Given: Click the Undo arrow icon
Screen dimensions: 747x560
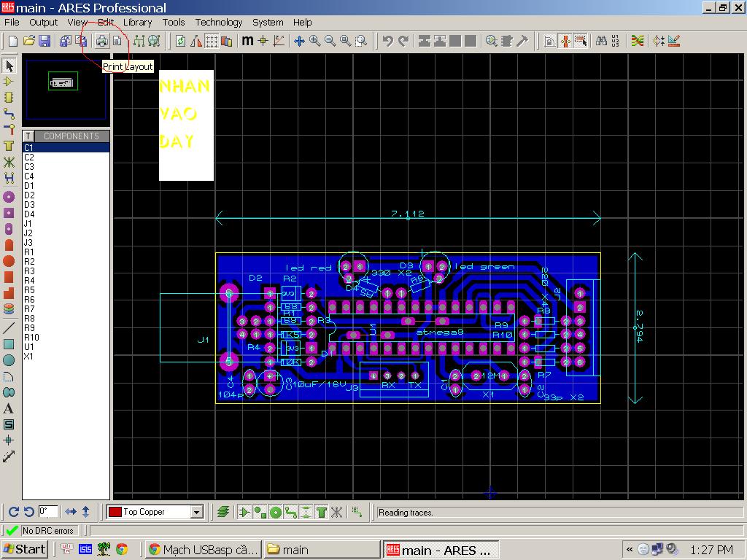Looking at the screenshot, I should [x=388, y=41].
